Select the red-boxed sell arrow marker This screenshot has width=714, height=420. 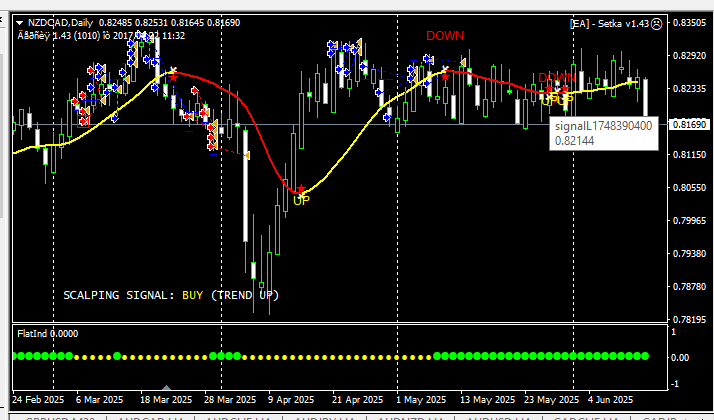coord(84,121)
